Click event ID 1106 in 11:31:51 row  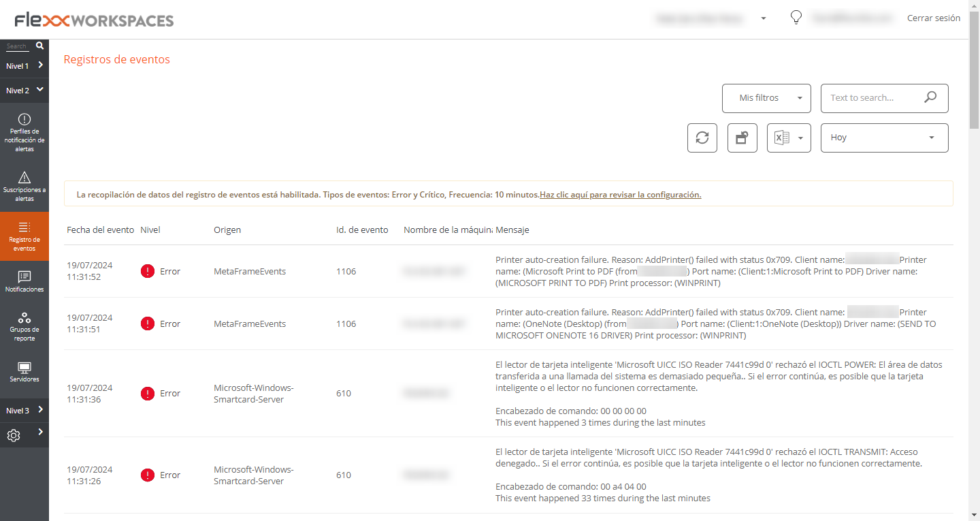click(x=346, y=323)
